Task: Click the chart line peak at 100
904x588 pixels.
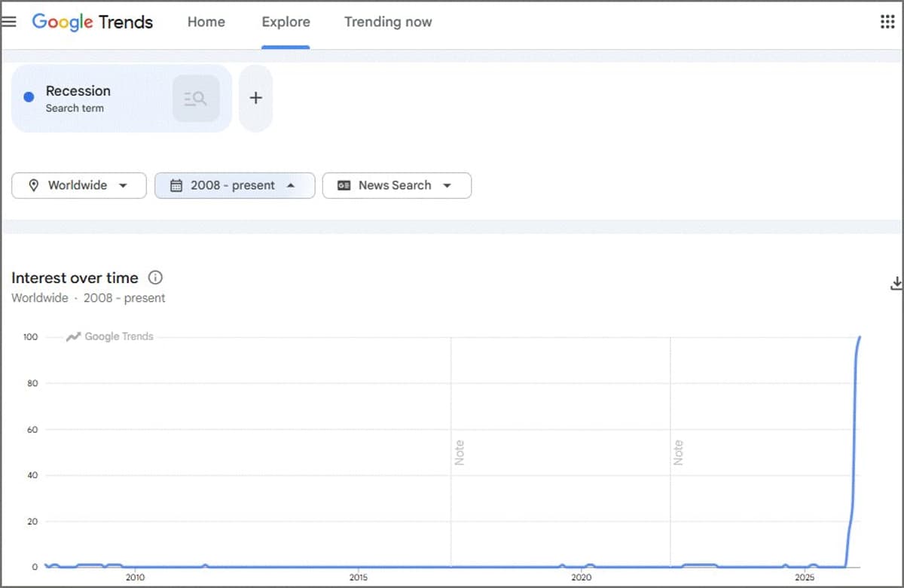Action: [860, 337]
